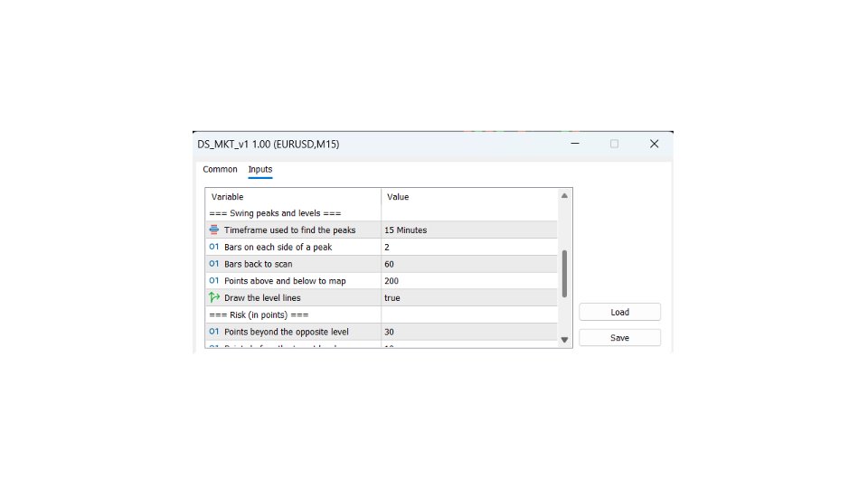The image size is (868, 488).
Task: Click the 'Points above and below to map' label
Action: pyautogui.click(x=285, y=281)
